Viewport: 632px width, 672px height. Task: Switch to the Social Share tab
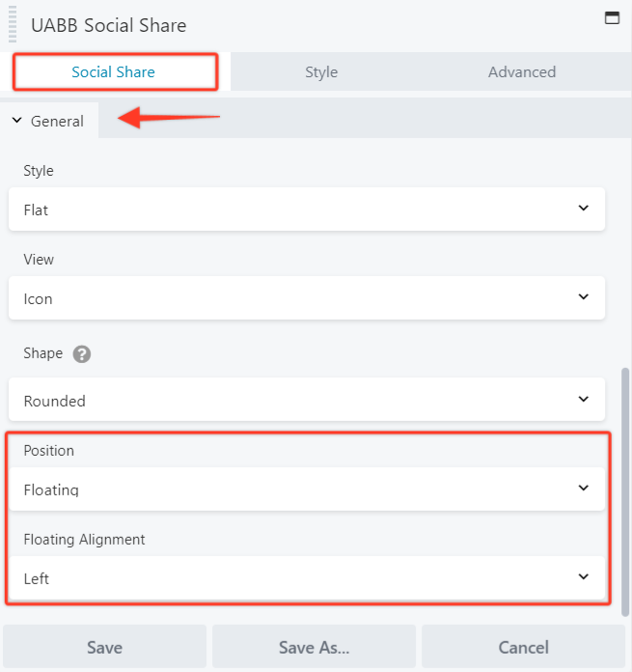point(114,71)
